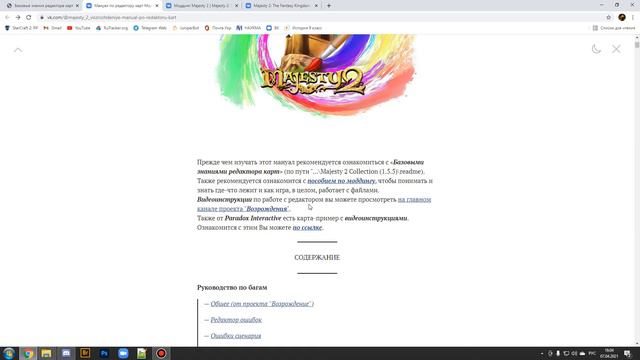The width and height of the screenshot is (640, 360).
Task: Open the Windows Start menu
Action: [x=9, y=353]
